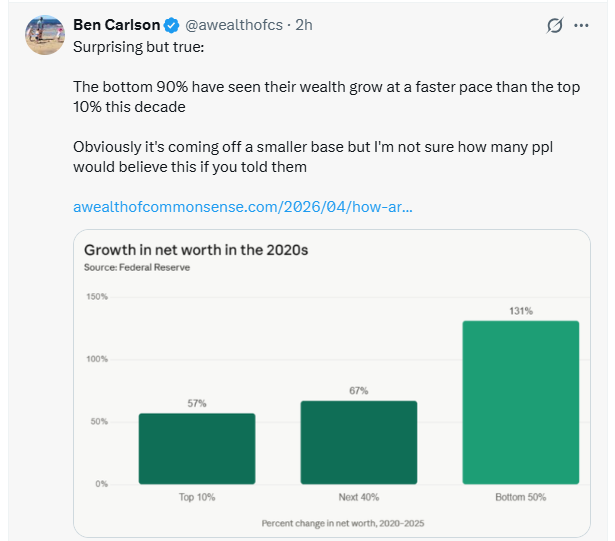This screenshot has width=615, height=541.
Task: Click the blue verified checkmark badge
Action: pyautogui.click(x=169, y=26)
